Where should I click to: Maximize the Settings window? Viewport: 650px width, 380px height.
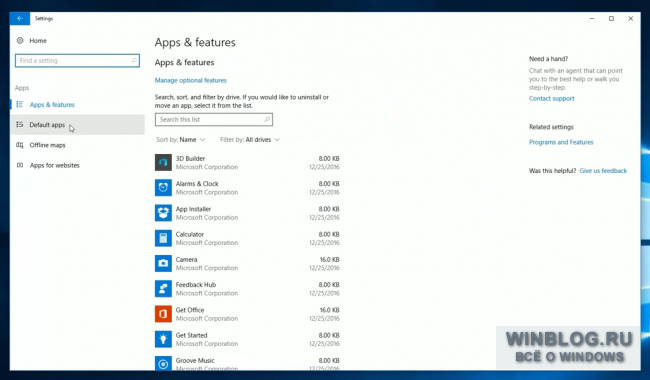[x=611, y=18]
